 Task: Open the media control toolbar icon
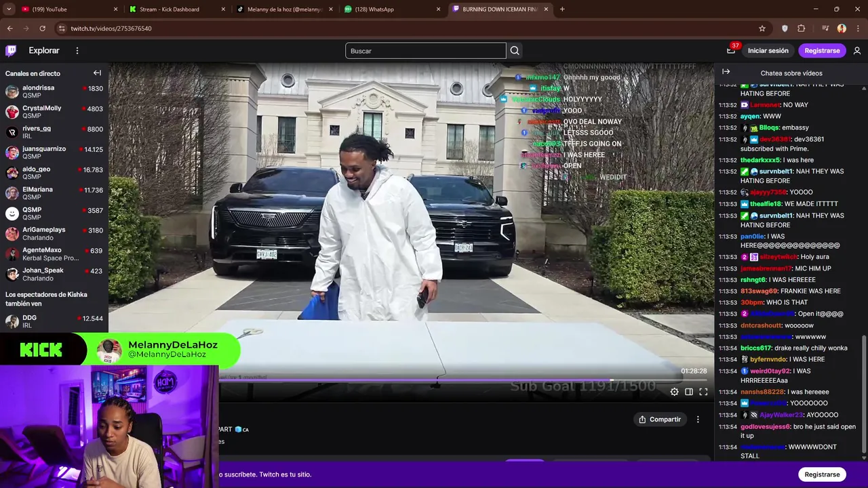click(825, 28)
